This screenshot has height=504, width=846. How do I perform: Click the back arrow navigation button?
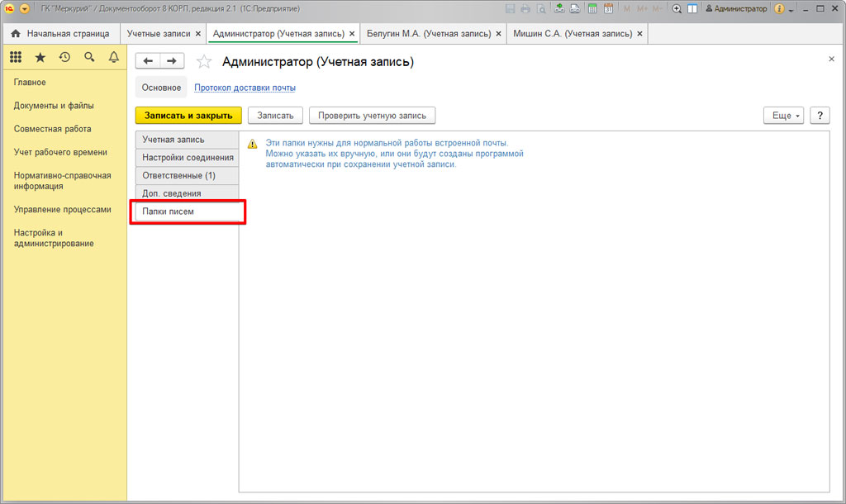pyautogui.click(x=148, y=61)
